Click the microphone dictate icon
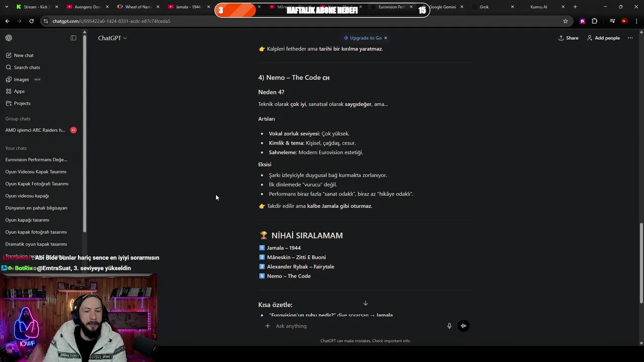Viewport: 644px width, 362px height. [x=449, y=326]
